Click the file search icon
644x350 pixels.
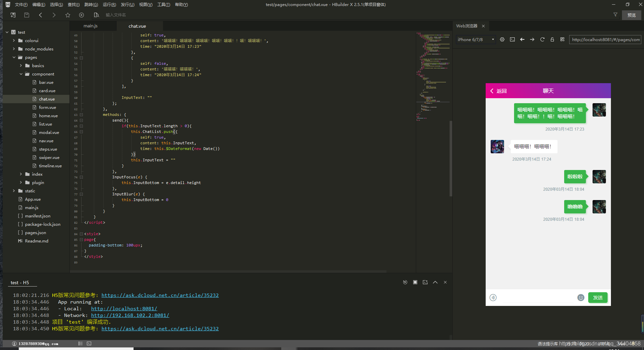point(97,15)
